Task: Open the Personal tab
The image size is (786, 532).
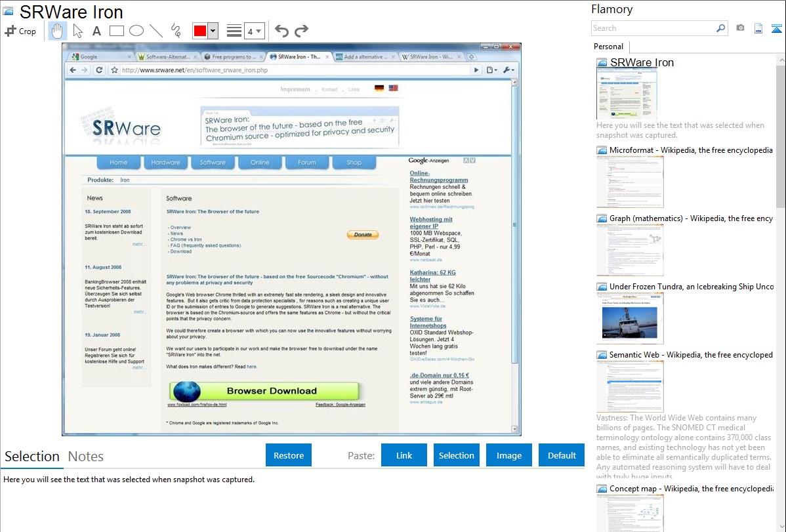Action: (x=609, y=46)
